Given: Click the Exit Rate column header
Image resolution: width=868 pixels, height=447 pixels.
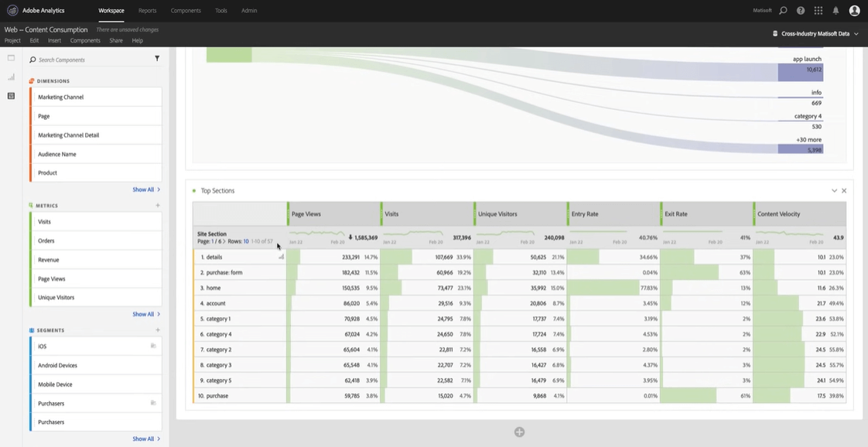Looking at the screenshot, I should [706, 213].
